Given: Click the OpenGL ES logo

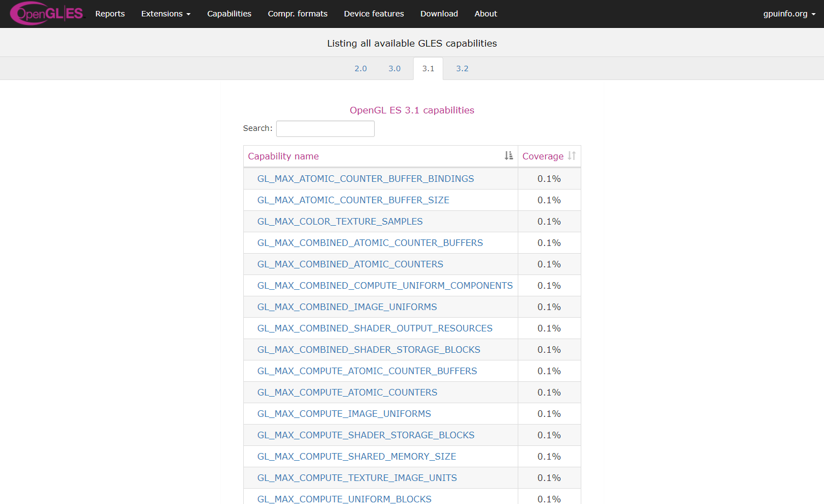Looking at the screenshot, I should (48, 14).
